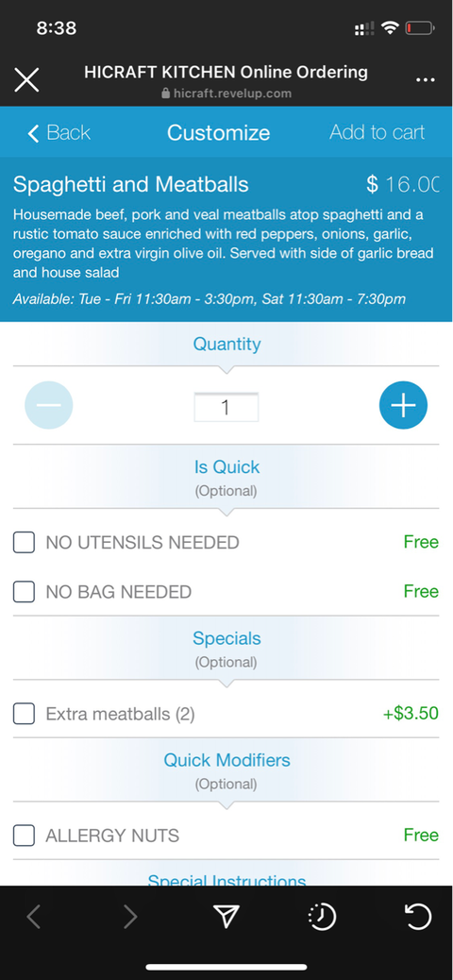Close the in-app browser with X icon
The image size is (453, 980).
click(26, 80)
